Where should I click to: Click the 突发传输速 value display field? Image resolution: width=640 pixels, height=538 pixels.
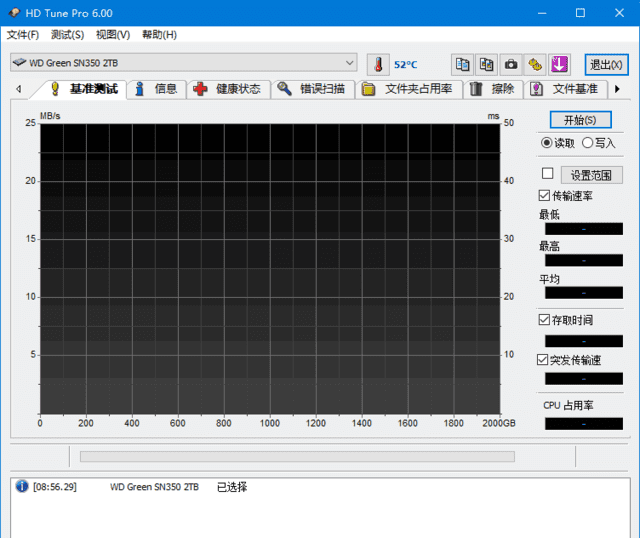[x=584, y=379]
